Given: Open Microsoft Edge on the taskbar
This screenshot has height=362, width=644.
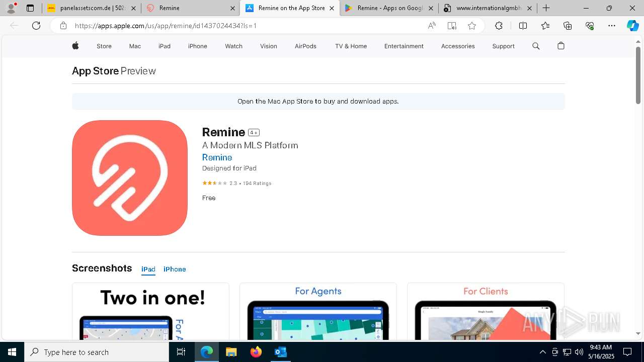Looking at the screenshot, I should point(207,352).
